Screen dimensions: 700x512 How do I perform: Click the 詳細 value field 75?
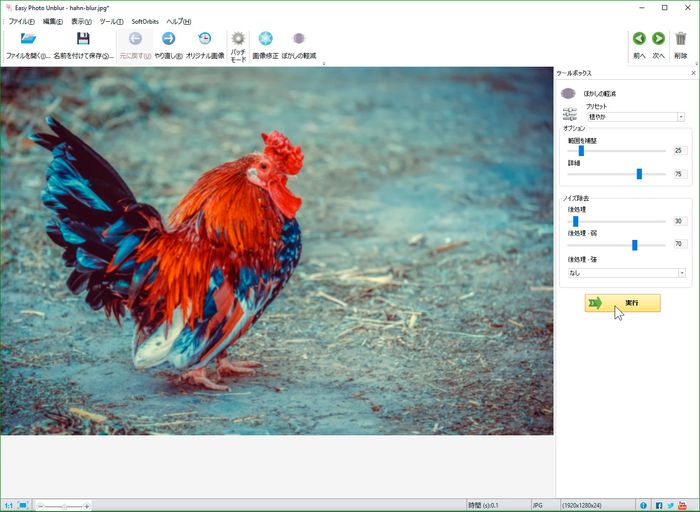coord(680,174)
